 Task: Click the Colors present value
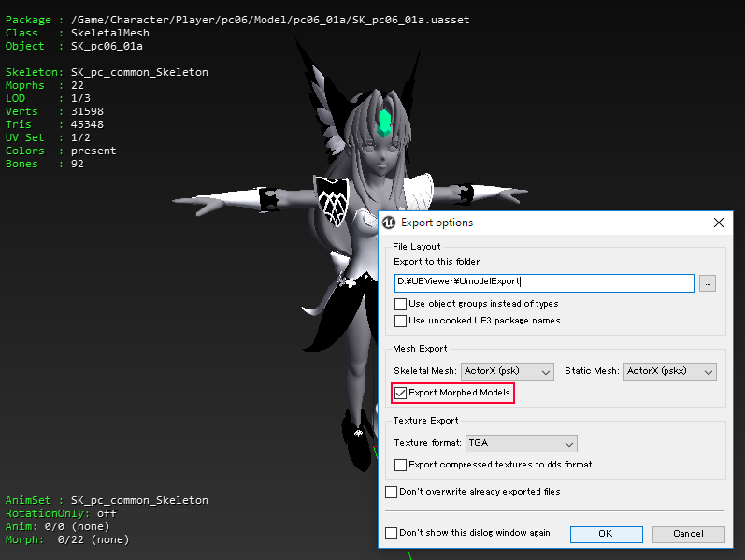pyautogui.click(x=93, y=151)
